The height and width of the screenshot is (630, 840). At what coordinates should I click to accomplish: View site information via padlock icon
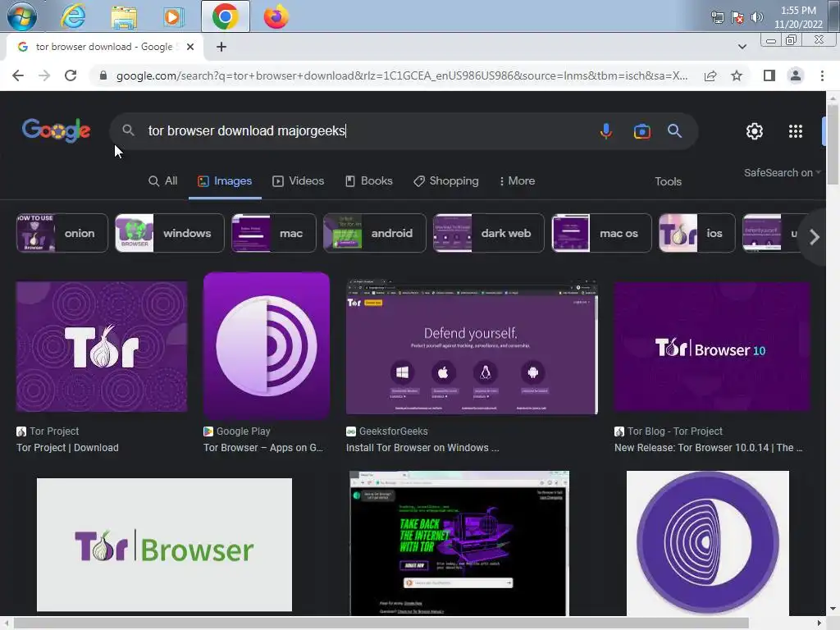103,75
